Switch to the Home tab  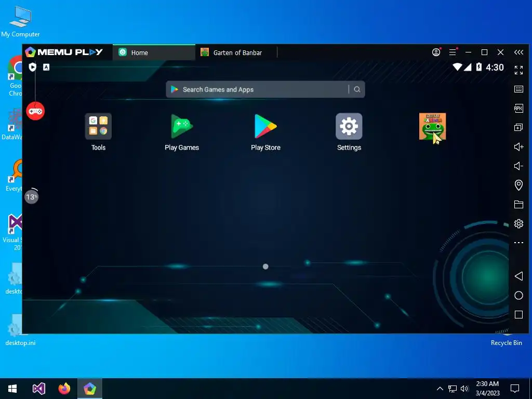click(154, 52)
